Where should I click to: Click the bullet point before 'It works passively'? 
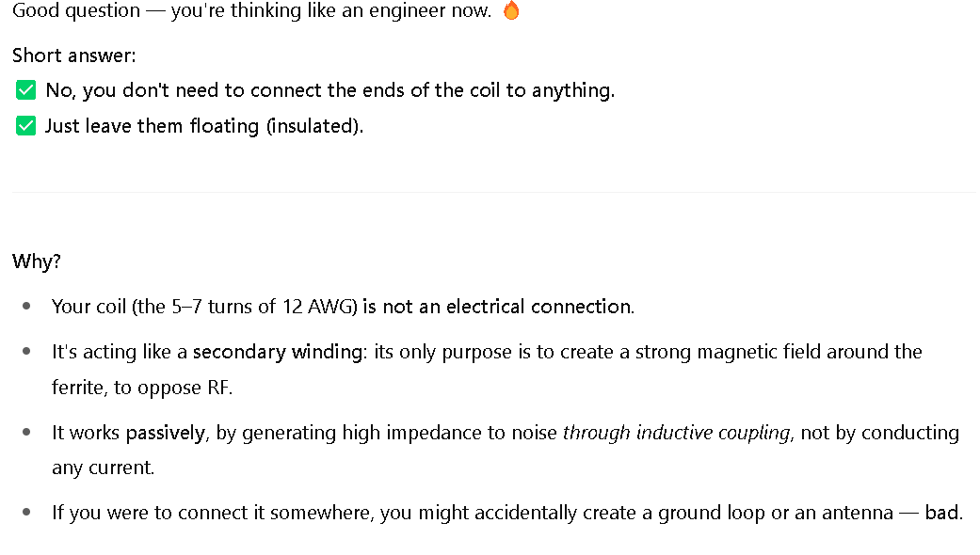[x=26, y=432]
